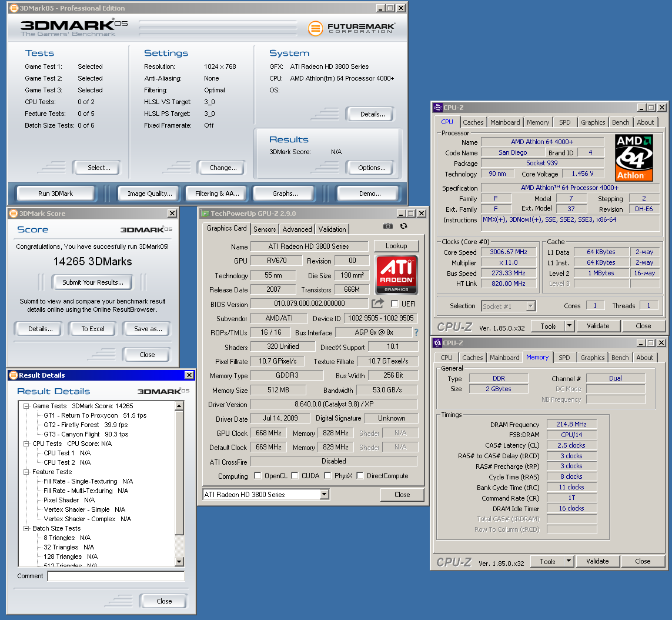Collapse the Game Tests tree node
The height and width of the screenshot is (620, 672).
pos(26,406)
